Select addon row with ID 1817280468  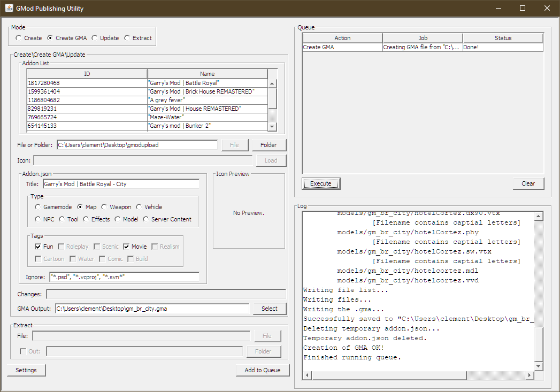147,83
